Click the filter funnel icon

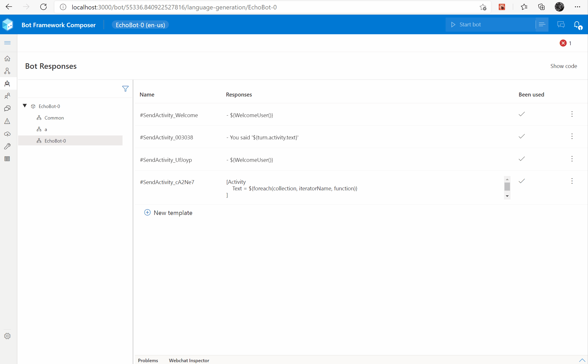point(125,89)
